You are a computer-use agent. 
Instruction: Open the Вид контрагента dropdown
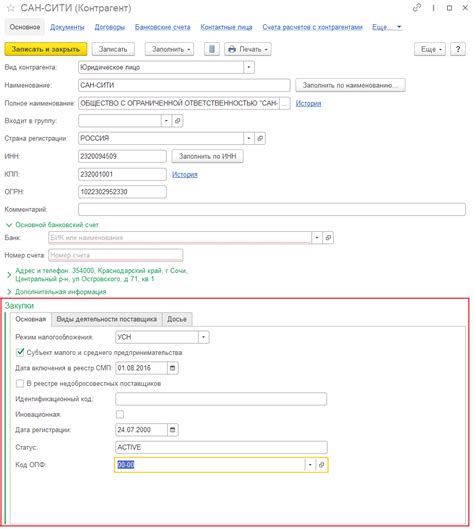click(x=249, y=67)
